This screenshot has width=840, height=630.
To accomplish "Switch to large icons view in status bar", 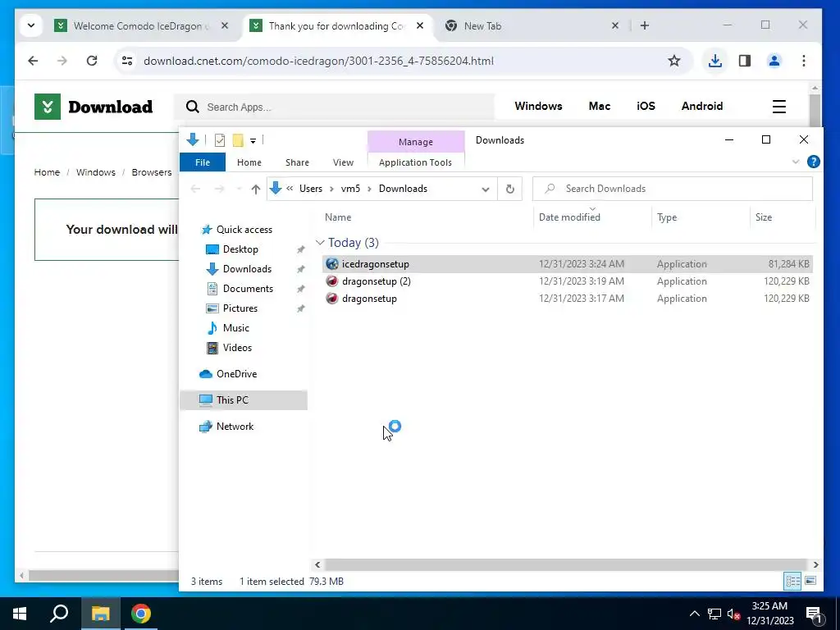I will (x=810, y=581).
